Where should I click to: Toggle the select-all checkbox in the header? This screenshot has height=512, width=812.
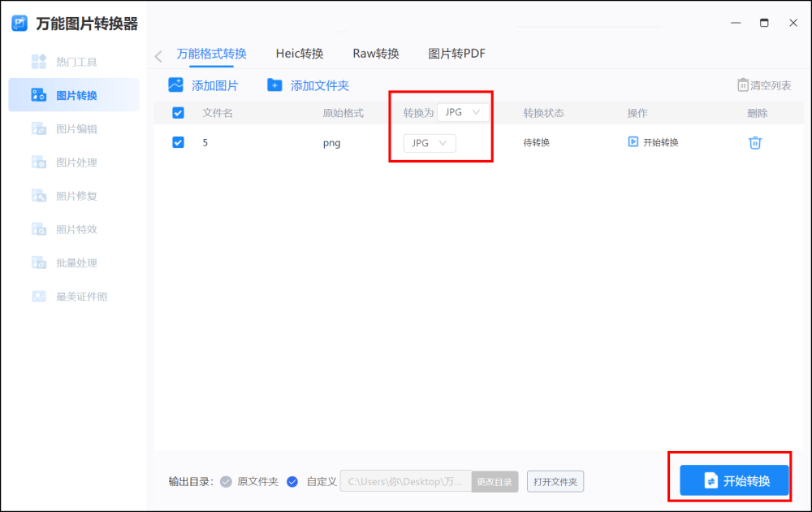coord(178,113)
